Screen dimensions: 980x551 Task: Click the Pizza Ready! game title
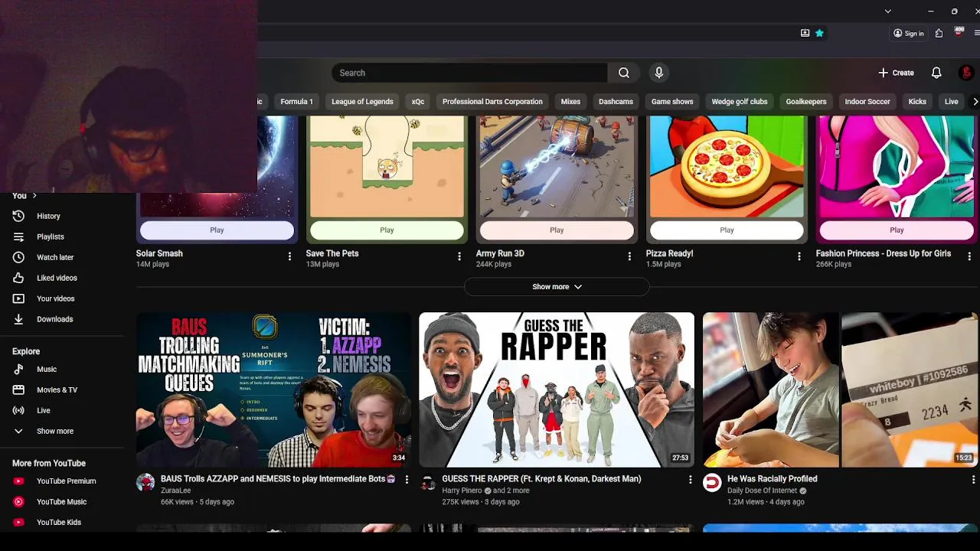(669, 253)
